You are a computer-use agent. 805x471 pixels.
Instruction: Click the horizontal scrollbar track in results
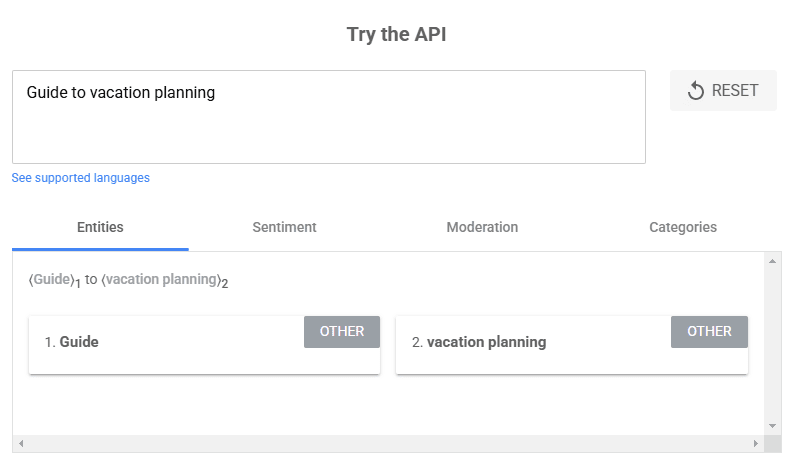[388, 443]
